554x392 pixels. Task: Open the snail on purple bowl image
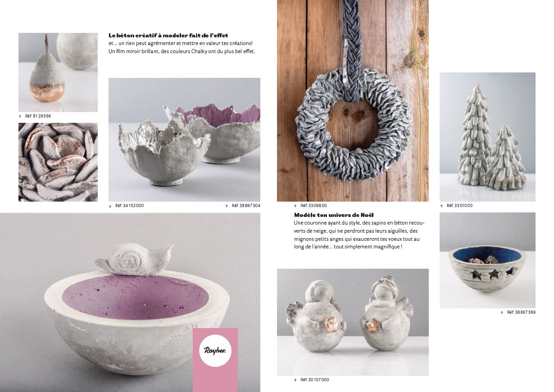[x=130, y=302]
